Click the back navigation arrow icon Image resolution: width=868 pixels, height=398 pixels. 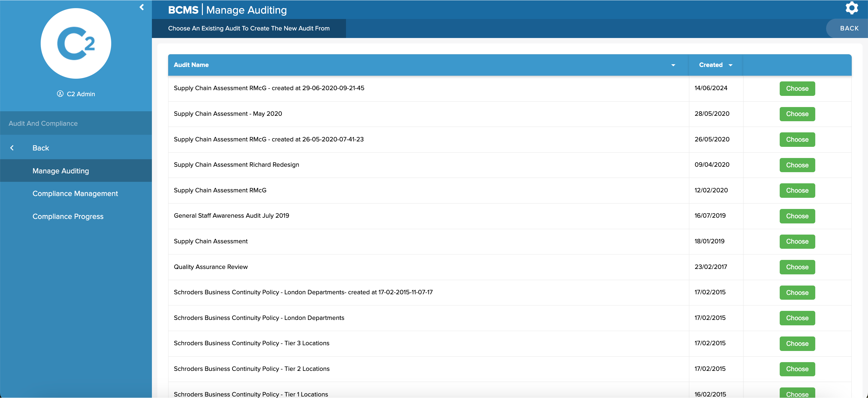[x=12, y=148]
